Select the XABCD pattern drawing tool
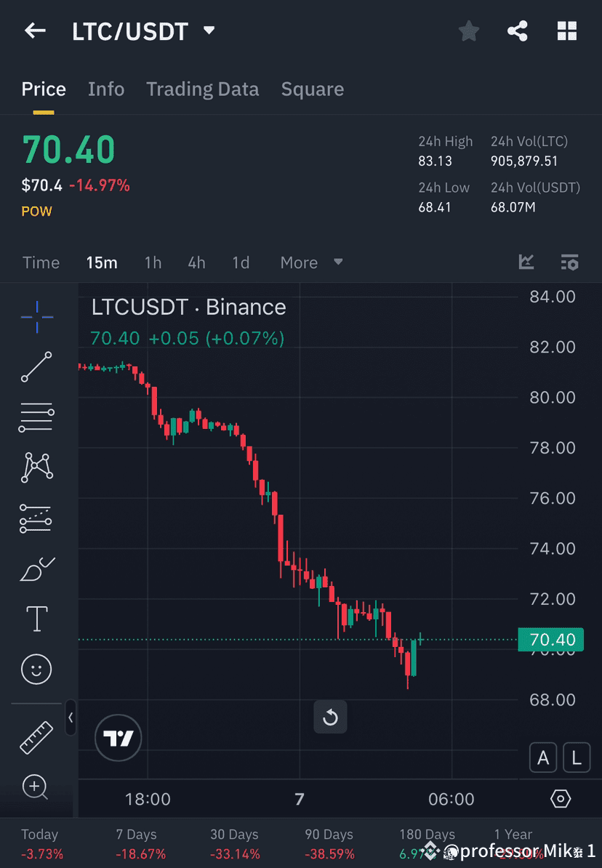This screenshot has height=868, width=602. click(36, 467)
